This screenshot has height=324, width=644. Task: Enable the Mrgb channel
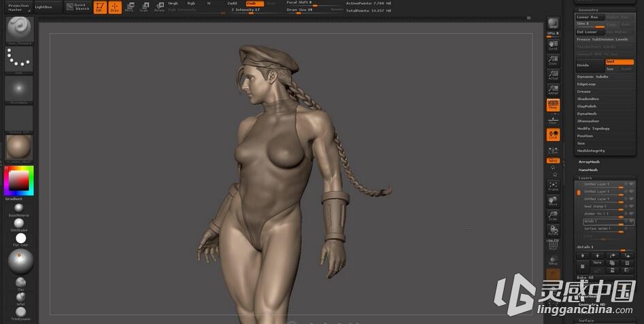(x=173, y=3)
